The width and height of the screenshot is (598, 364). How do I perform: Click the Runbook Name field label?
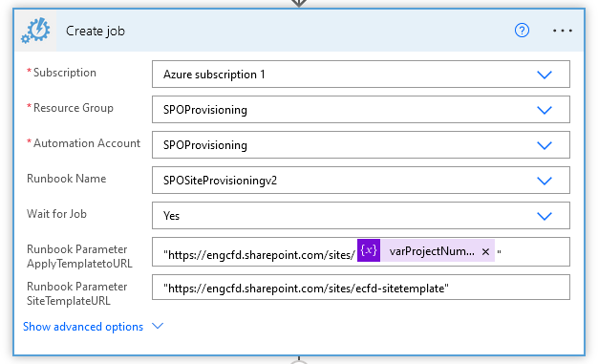pyautogui.click(x=66, y=179)
